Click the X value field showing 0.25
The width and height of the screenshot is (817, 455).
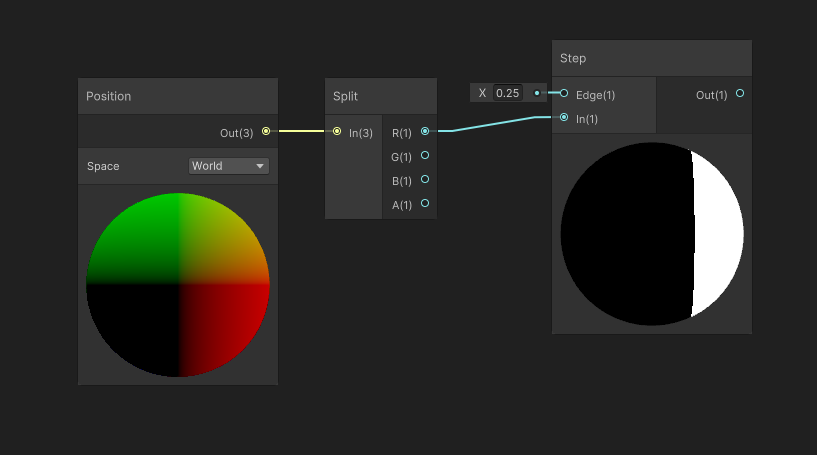point(507,93)
